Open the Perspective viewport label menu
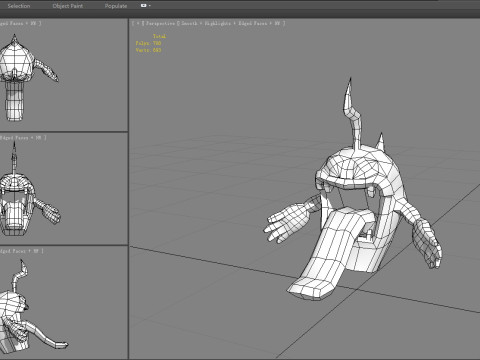 pos(160,23)
